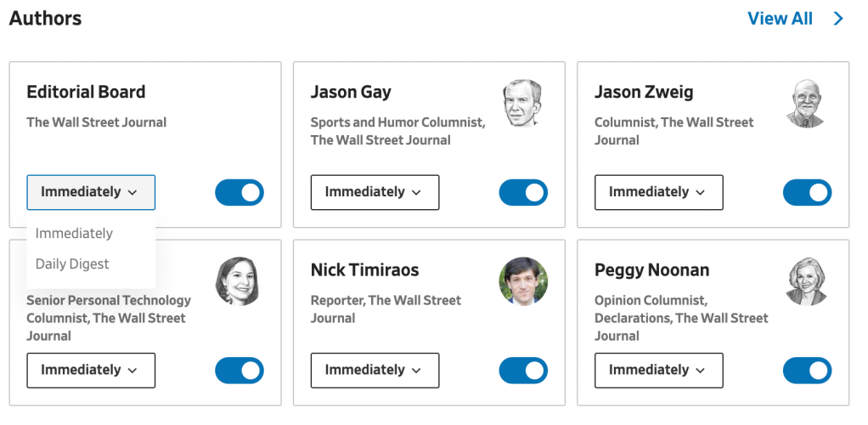
Task: Open Nick Timiraos author name link
Action: click(x=364, y=270)
